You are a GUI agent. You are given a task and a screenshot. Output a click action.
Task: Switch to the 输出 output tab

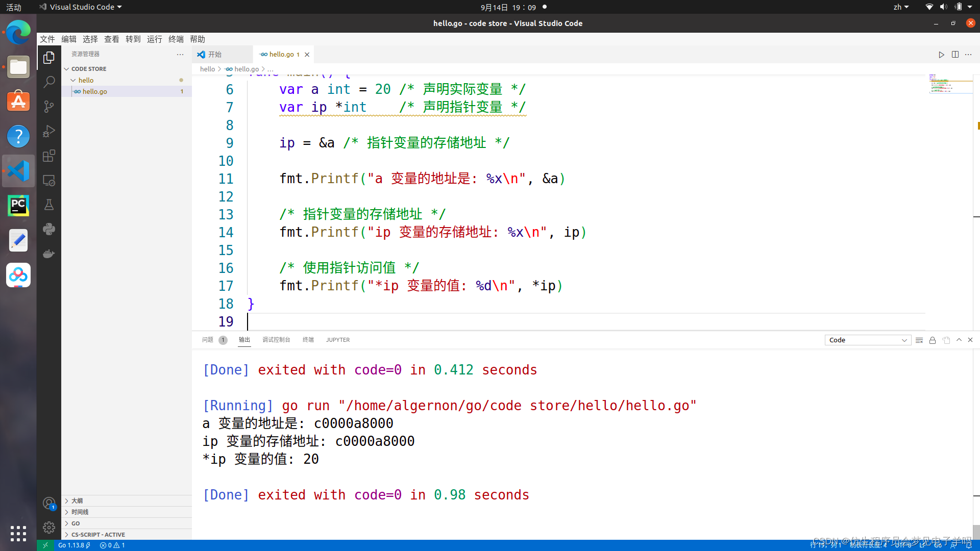click(x=244, y=339)
